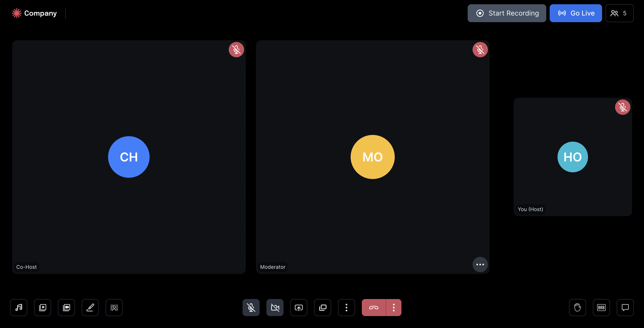Unmute microphone in bottom toolbar
The height and width of the screenshot is (328, 644).
[251, 308]
